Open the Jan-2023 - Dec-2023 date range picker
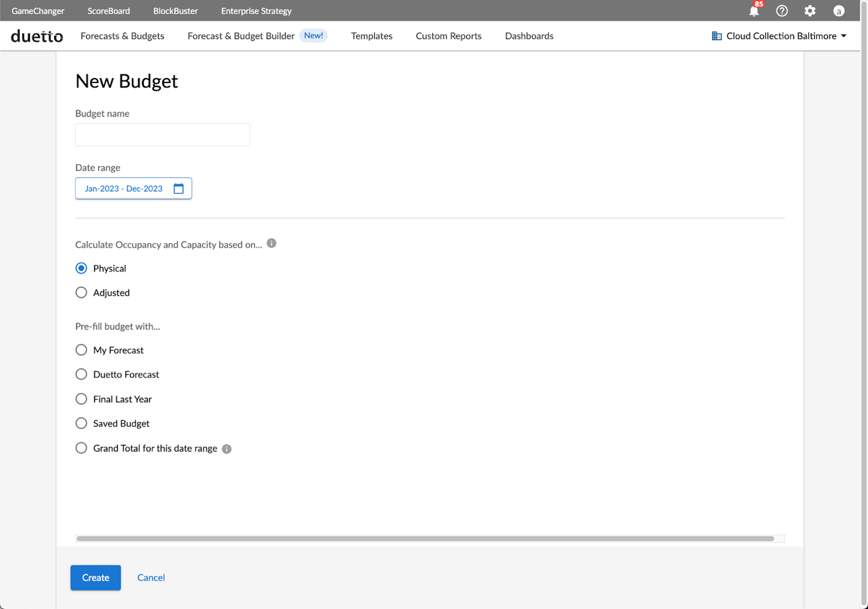 pos(133,189)
